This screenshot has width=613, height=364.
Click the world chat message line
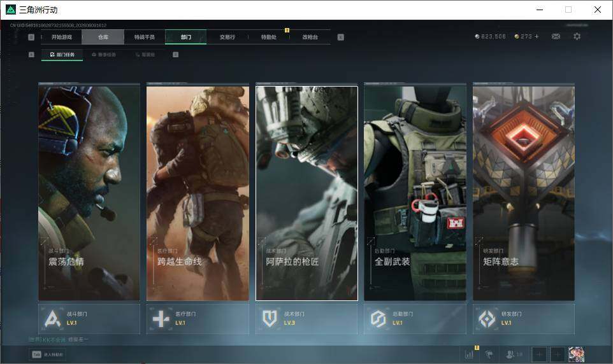click(x=59, y=340)
